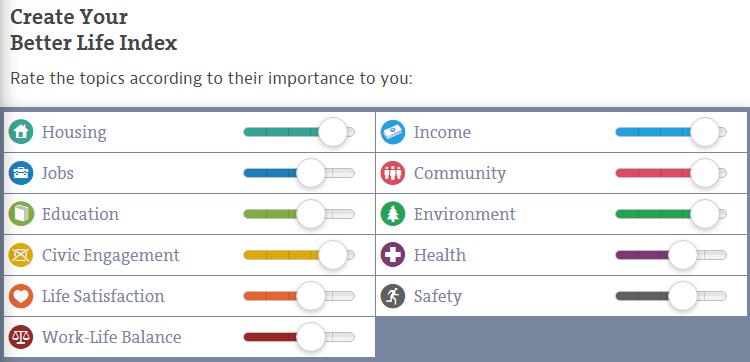Click empty end of Education slider track
Screen dimensions: 750x362
340,214
